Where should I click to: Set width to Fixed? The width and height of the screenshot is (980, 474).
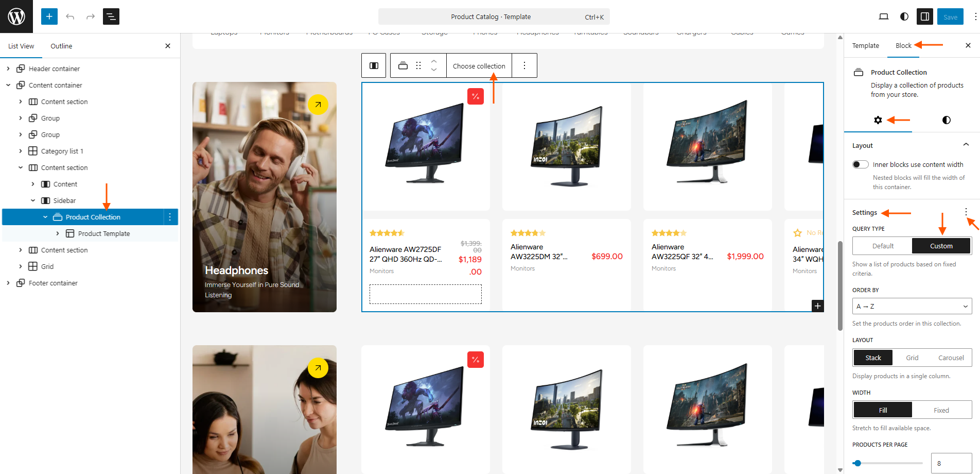(941, 410)
